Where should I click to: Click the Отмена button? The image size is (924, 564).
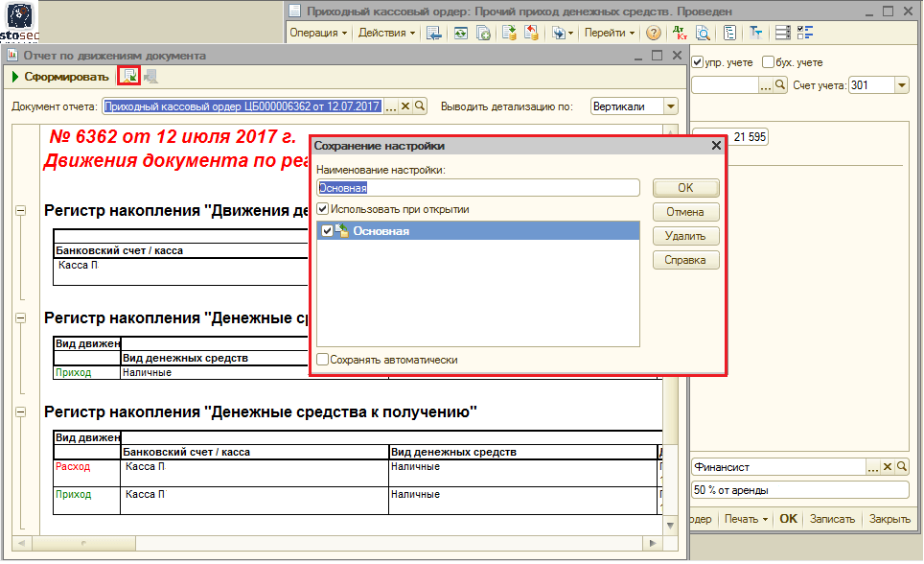686,212
